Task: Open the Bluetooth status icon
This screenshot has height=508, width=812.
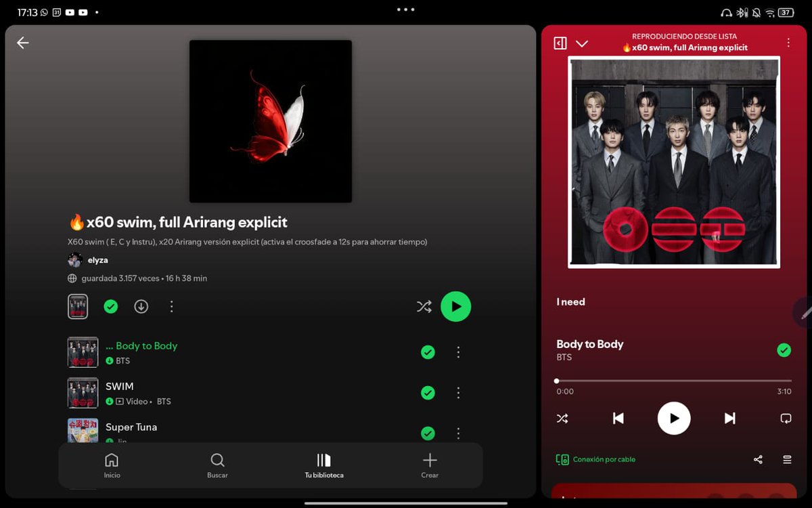Action: coord(741,12)
